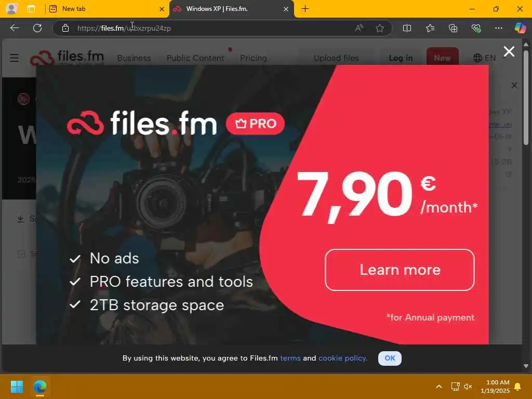Click Learn more on PRO offer
532x399 pixels.
(400, 270)
